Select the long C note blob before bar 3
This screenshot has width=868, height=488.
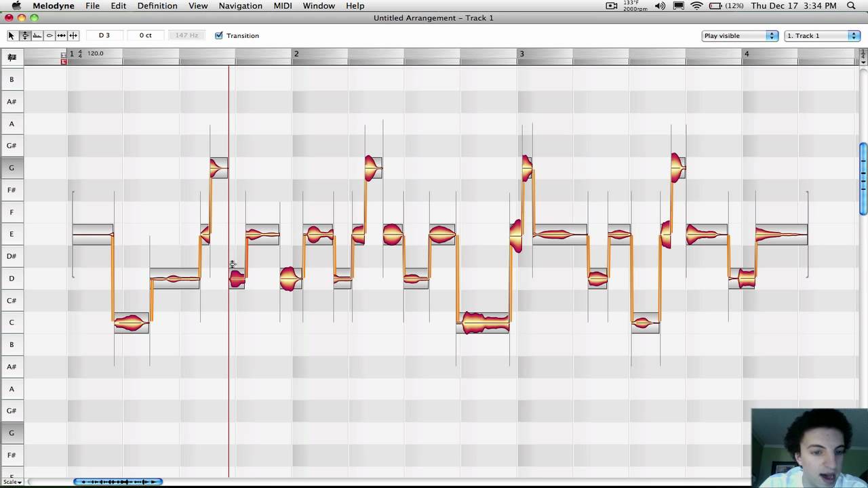pos(483,323)
